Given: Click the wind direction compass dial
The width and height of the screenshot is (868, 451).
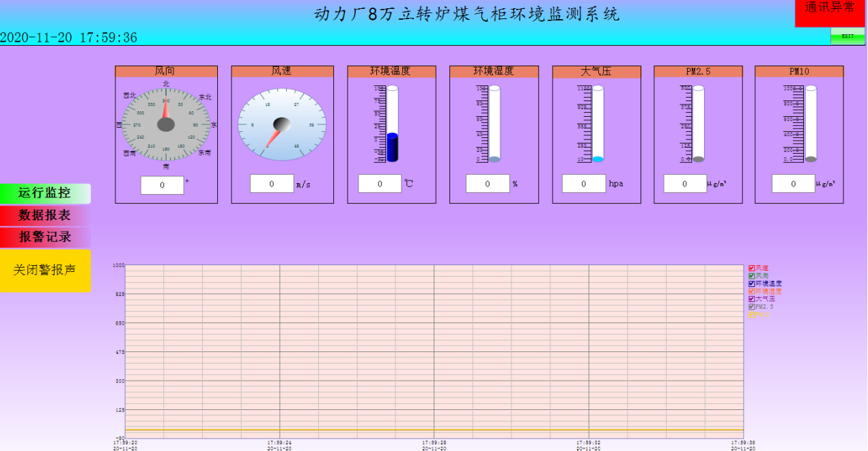Looking at the screenshot, I should (x=166, y=124).
